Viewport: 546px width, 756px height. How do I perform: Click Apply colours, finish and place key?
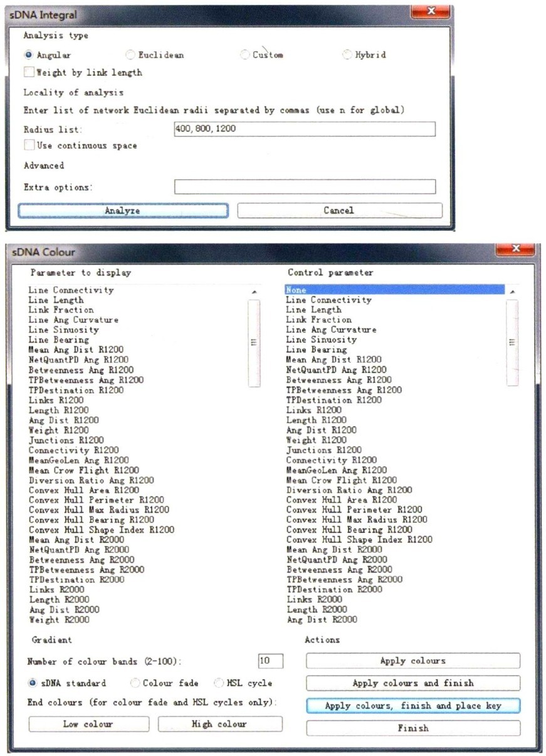413,706
